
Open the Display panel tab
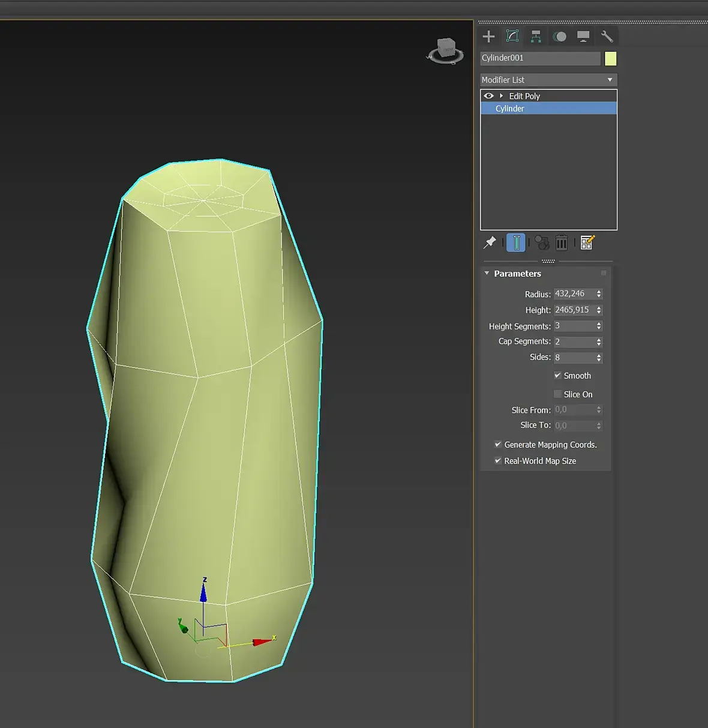[x=583, y=37]
